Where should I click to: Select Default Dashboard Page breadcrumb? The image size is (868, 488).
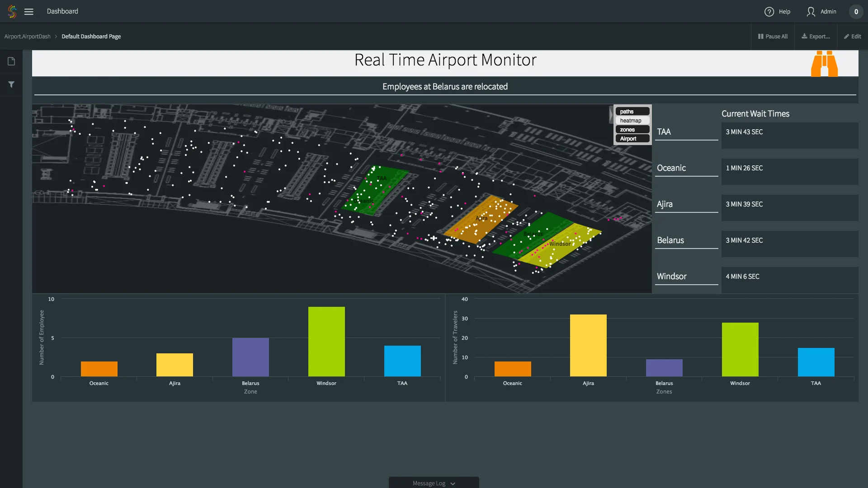point(91,37)
